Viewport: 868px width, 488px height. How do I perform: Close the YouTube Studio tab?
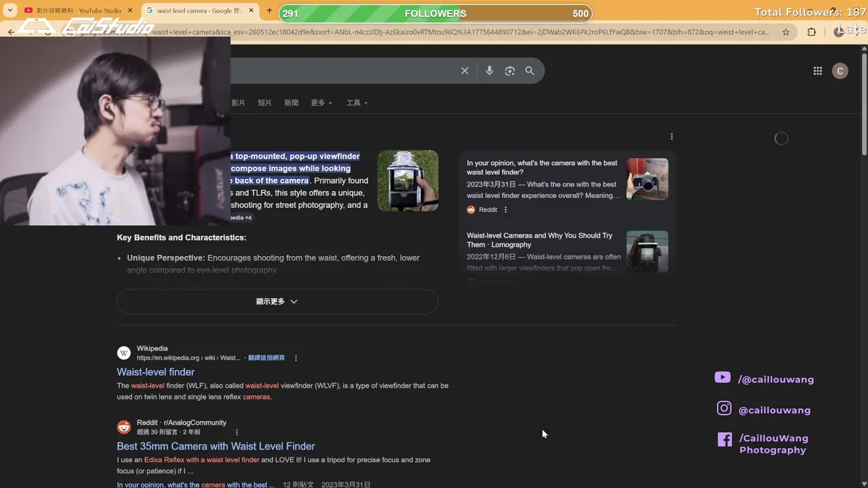click(x=130, y=11)
